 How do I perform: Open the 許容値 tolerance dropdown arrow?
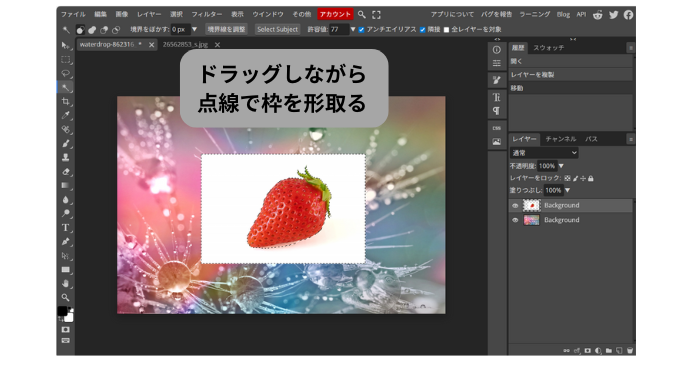[353, 29]
